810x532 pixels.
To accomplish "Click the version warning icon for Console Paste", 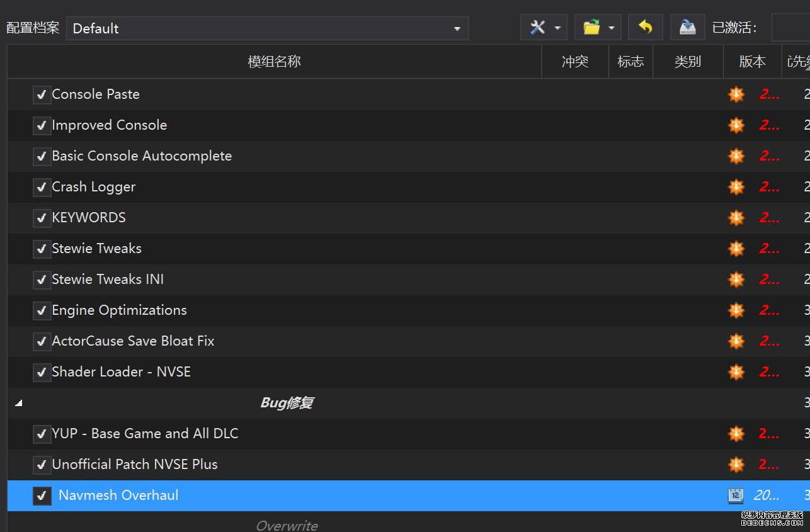I will (736, 94).
